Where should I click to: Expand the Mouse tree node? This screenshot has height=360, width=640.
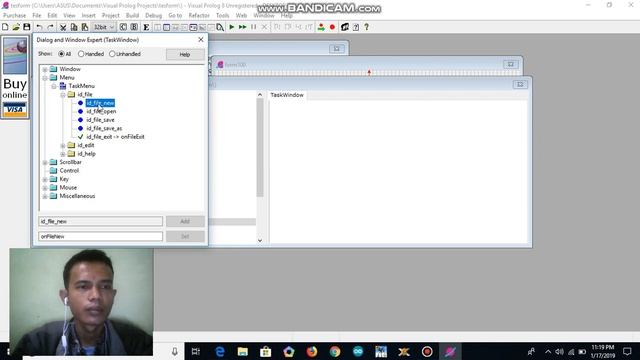(x=45, y=188)
